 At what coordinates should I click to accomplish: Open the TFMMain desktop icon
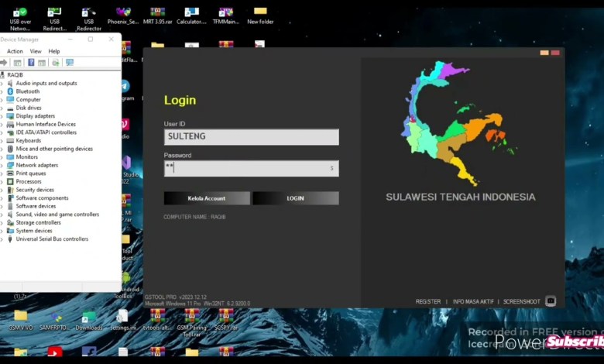225,15
